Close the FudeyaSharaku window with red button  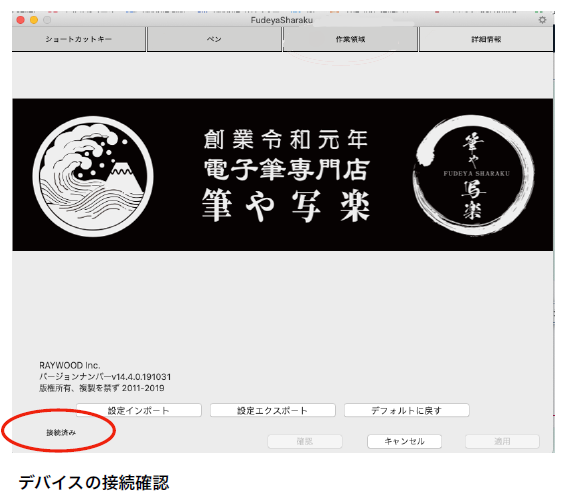21,20
